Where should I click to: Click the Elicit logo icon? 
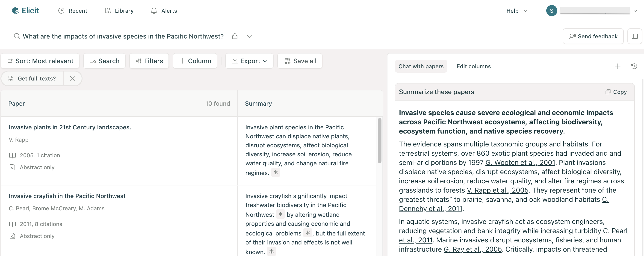[x=15, y=11]
